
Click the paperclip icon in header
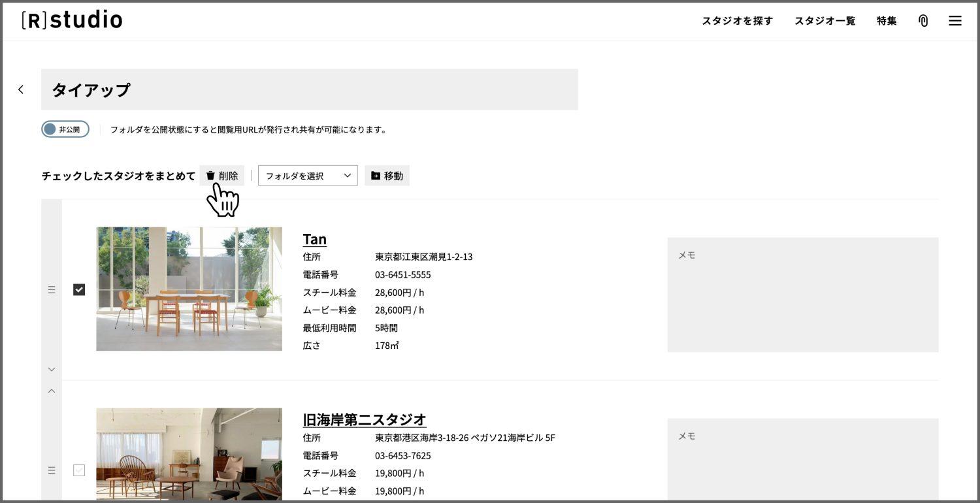point(923,21)
